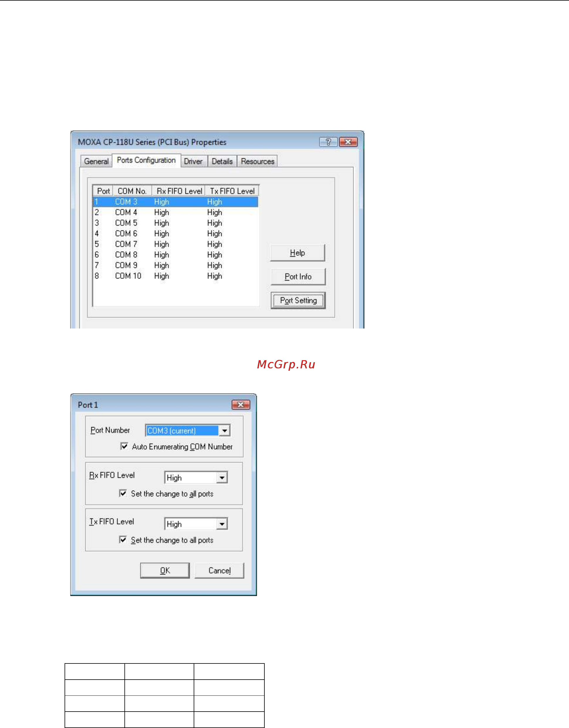
Task: Sort by the Tx FIFO Level column header
Action: tap(232, 191)
